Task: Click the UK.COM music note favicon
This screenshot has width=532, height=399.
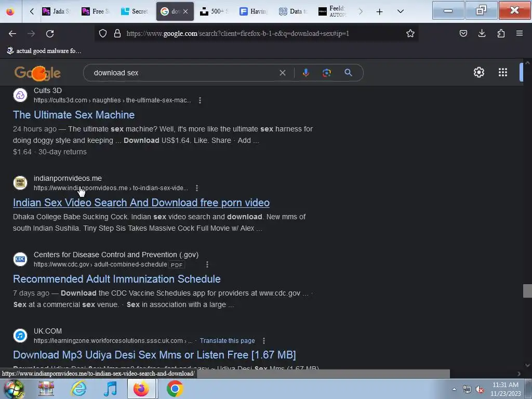Action: coord(20,335)
